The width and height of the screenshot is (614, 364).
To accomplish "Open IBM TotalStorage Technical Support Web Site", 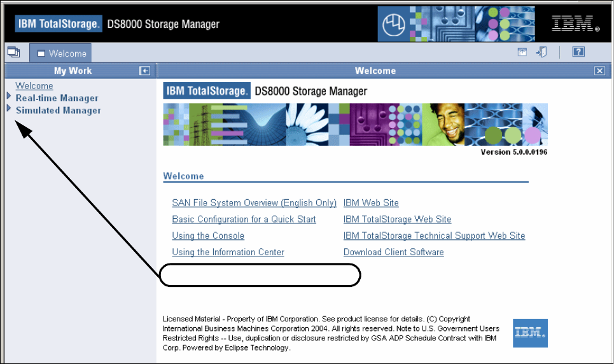I will click(434, 236).
